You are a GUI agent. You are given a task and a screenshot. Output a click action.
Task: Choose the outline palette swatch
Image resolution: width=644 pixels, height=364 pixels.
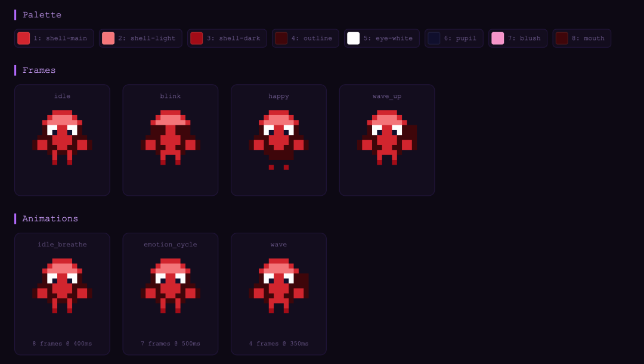pyautogui.click(x=281, y=38)
